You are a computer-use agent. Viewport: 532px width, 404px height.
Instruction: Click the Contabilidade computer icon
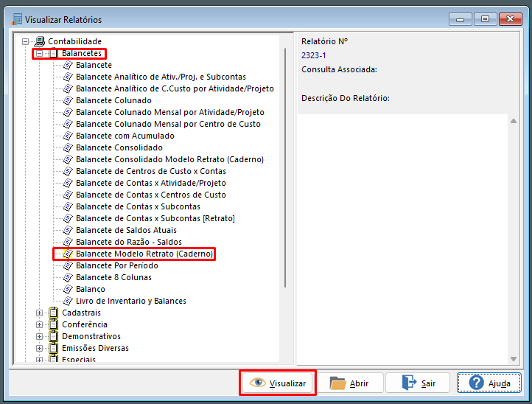(x=40, y=41)
